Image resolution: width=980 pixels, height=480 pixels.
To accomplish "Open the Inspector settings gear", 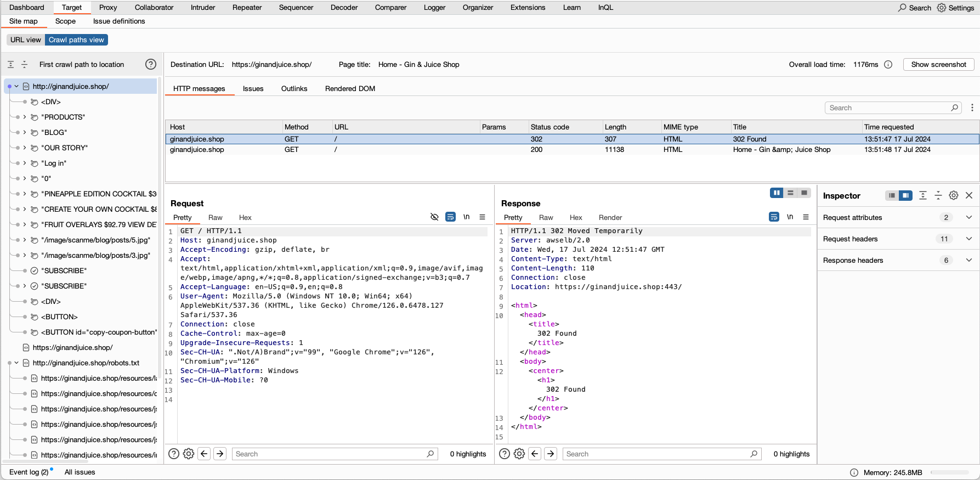I will tap(954, 195).
